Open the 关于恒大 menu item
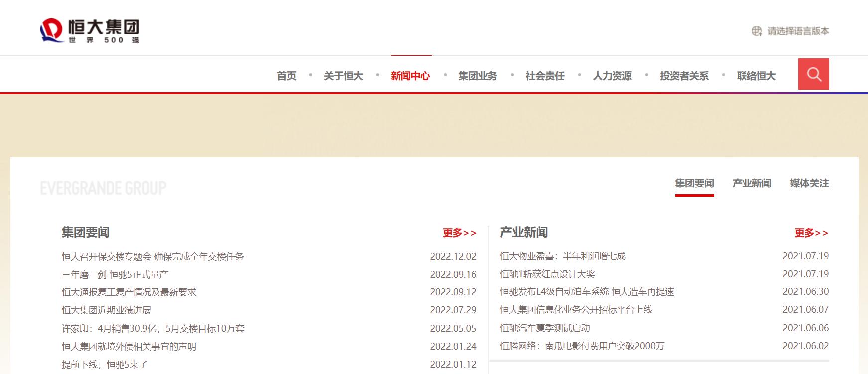Image resolution: width=868 pixels, height=374 pixels. click(x=343, y=76)
